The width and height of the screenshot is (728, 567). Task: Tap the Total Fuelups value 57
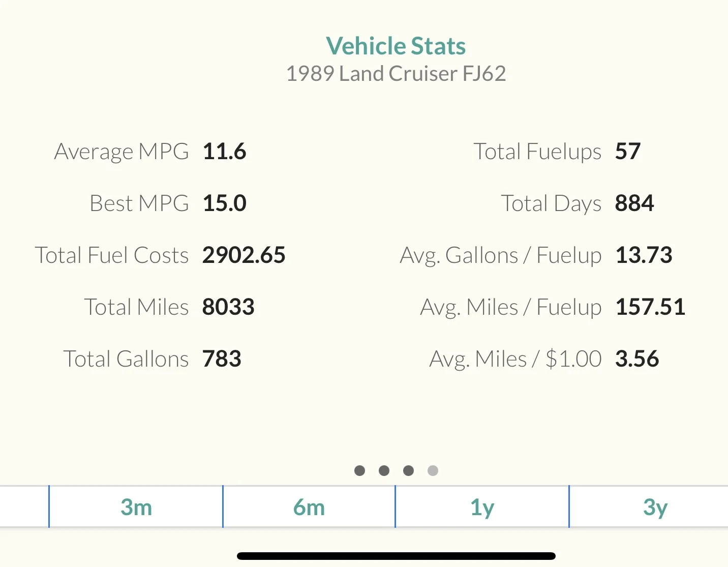(x=628, y=152)
